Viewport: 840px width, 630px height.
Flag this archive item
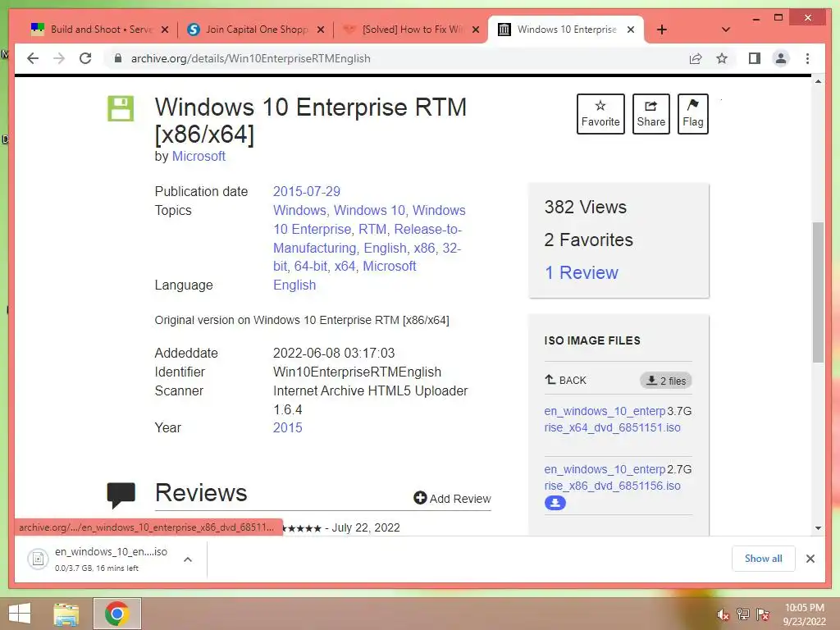692,114
